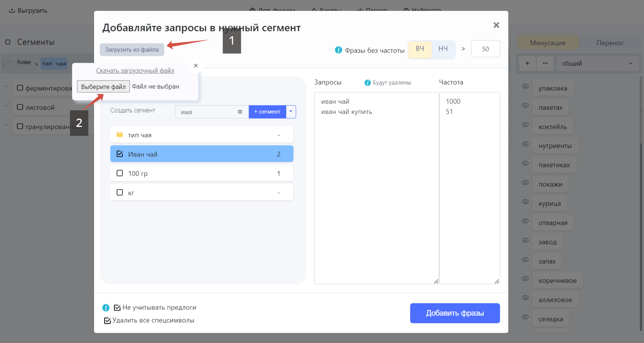Toggle visibility of 'упаковка' word
Image resolution: width=644 pixels, height=343 pixels.
pyautogui.click(x=525, y=86)
